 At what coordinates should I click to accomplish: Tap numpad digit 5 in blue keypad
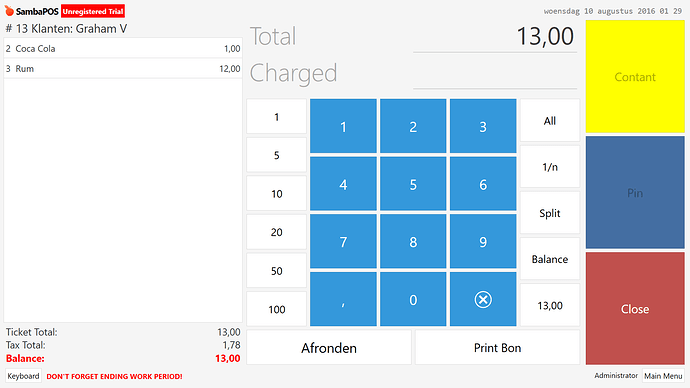coord(413,184)
